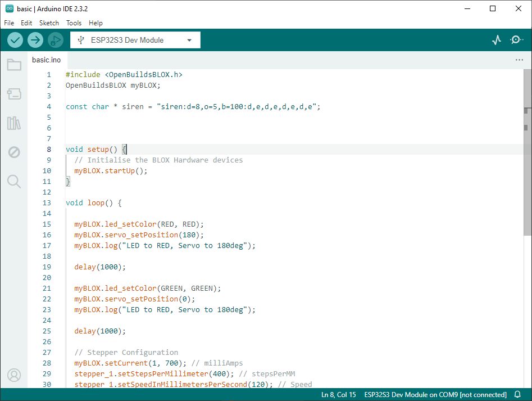
Task: Click the Ln 8, Col 15 position indicator
Action: click(339, 395)
